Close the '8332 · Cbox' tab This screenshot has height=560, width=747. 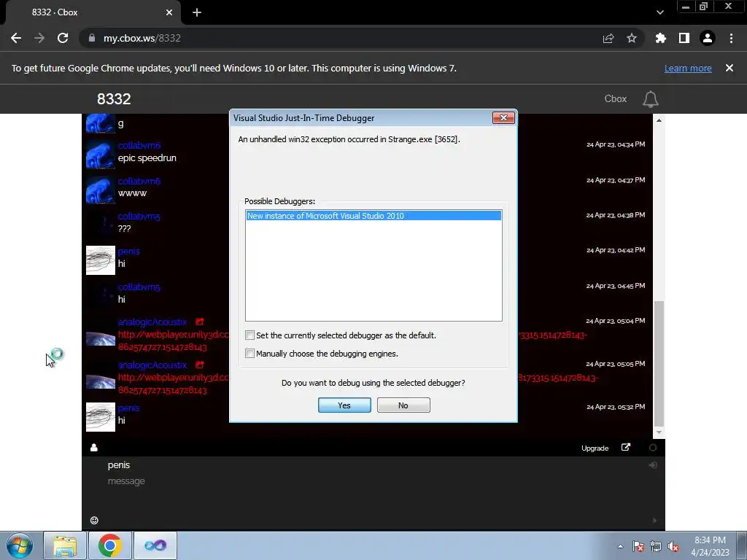(169, 12)
